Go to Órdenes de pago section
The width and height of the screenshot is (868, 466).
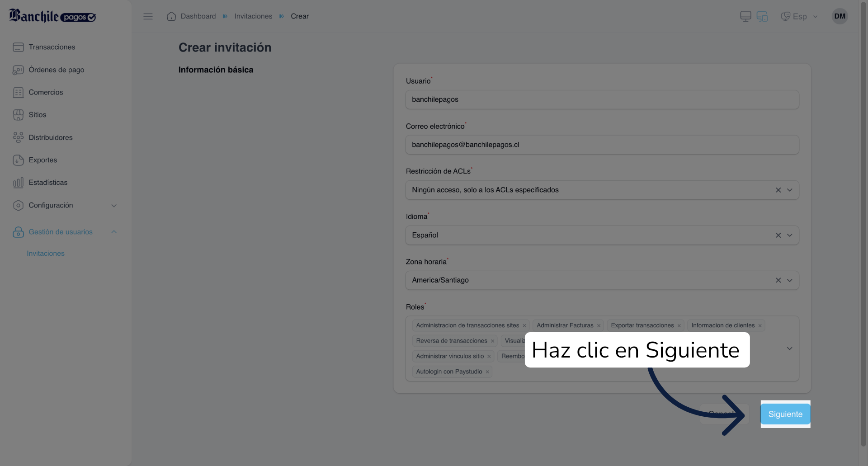point(48,70)
